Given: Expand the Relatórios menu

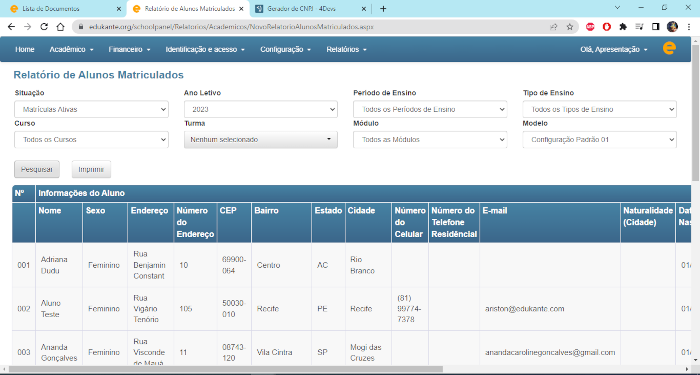Looking at the screenshot, I should 346,49.
